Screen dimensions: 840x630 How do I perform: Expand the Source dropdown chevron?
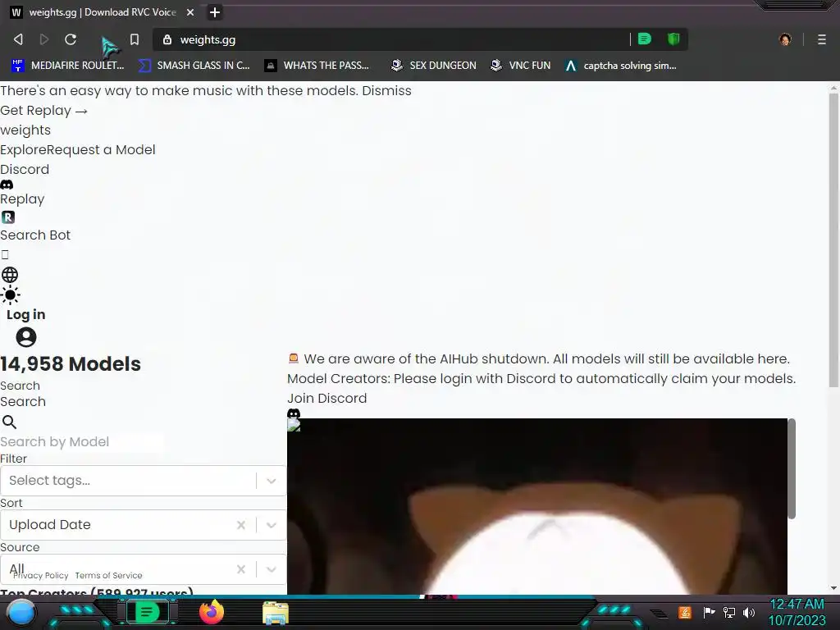272,569
